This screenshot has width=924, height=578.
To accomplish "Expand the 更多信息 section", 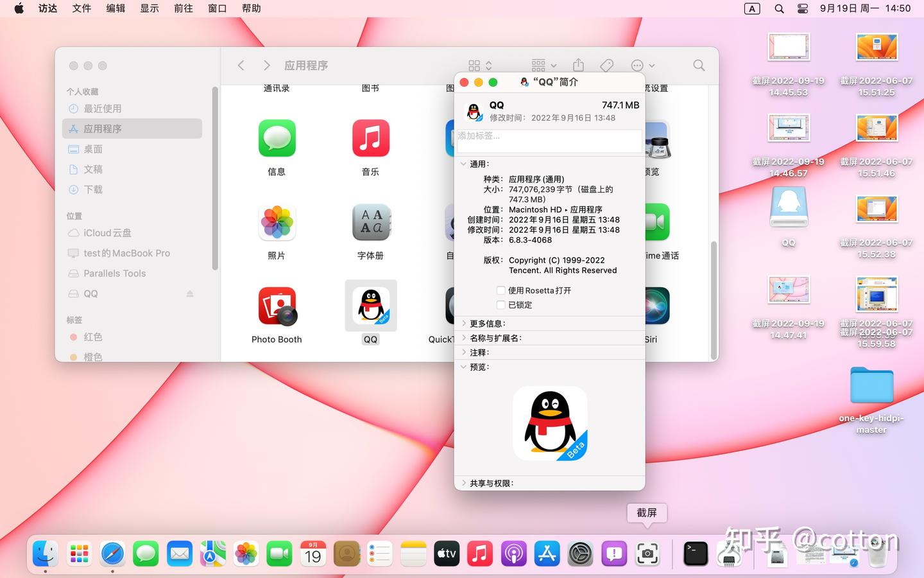I will pyautogui.click(x=465, y=323).
